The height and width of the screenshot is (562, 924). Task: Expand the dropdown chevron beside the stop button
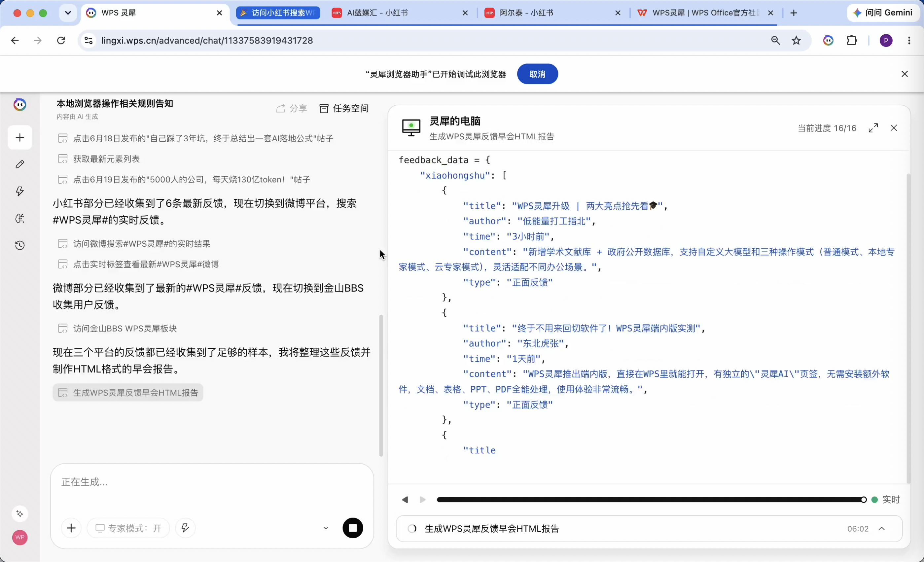click(326, 528)
